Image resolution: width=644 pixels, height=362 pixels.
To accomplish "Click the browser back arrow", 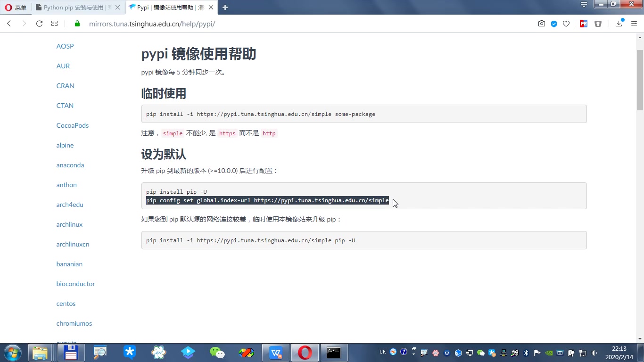I will (x=9, y=24).
